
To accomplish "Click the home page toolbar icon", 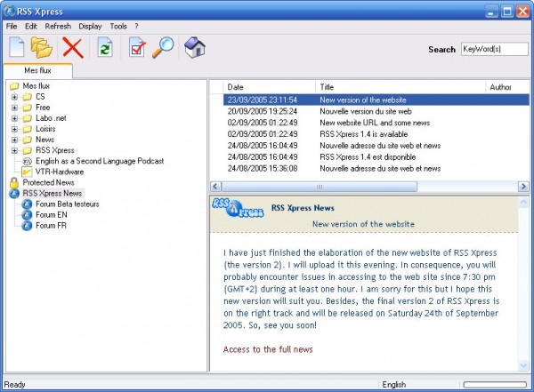I will (194, 48).
